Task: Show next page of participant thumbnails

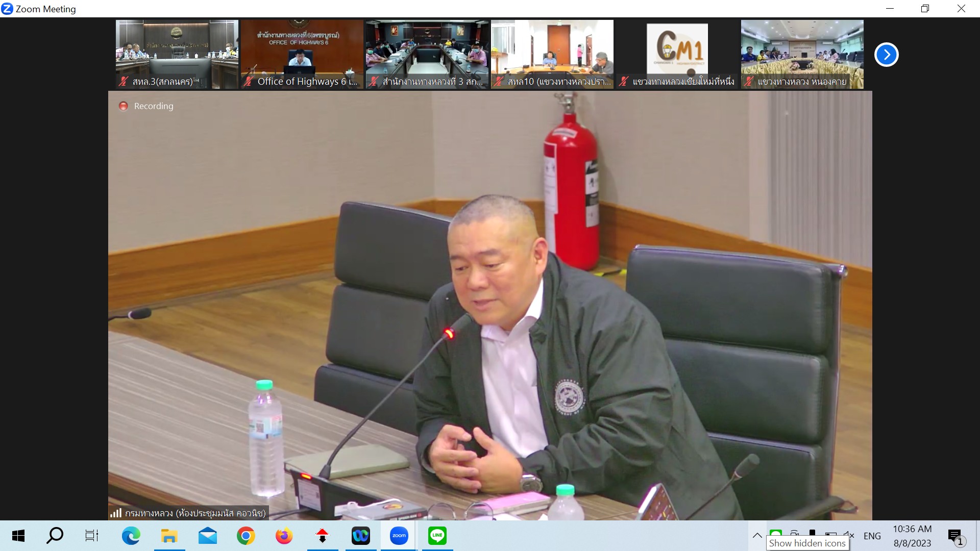Action: click(886, 55)
